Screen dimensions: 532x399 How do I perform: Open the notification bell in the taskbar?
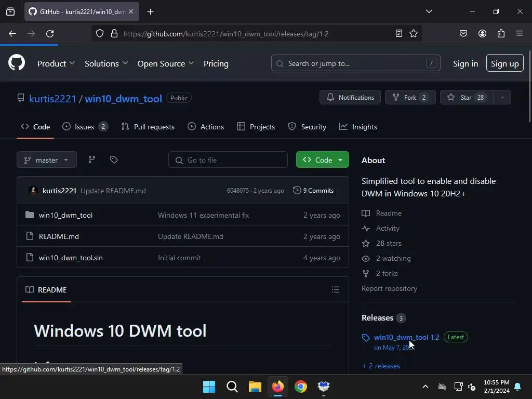click(518, 387)
